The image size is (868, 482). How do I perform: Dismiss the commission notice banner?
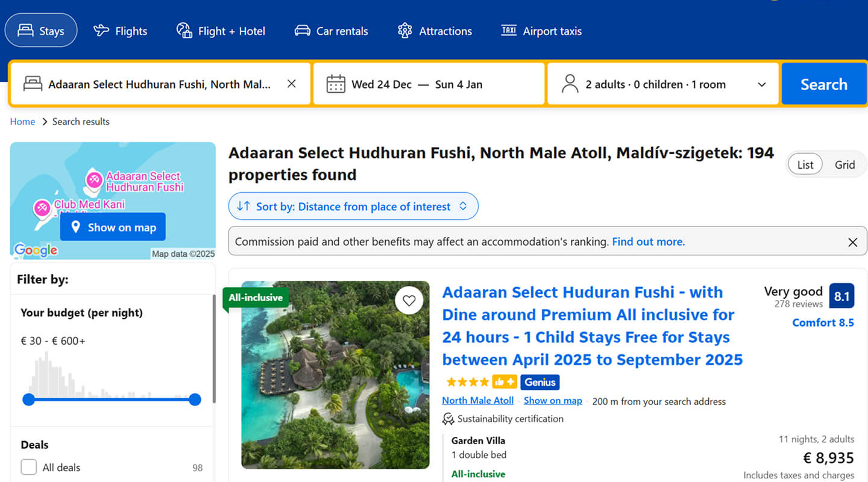pyautogui.click(x=852, y=242)
